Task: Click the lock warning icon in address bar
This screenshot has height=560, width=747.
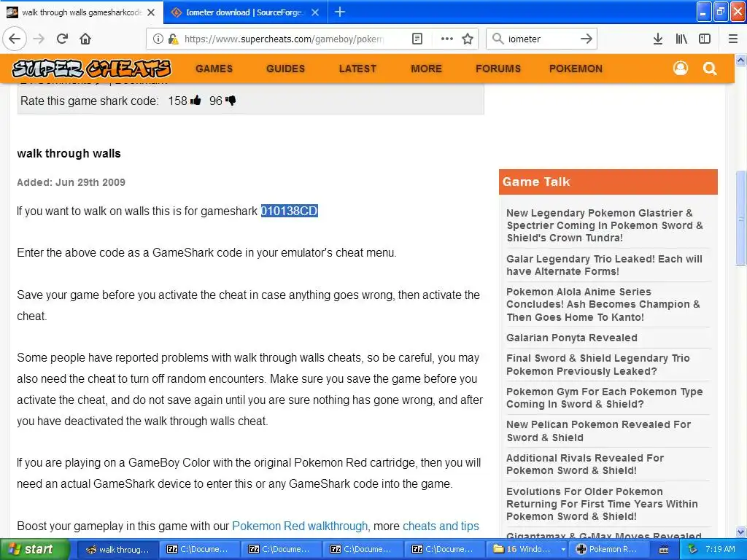Action: (173, 39)
